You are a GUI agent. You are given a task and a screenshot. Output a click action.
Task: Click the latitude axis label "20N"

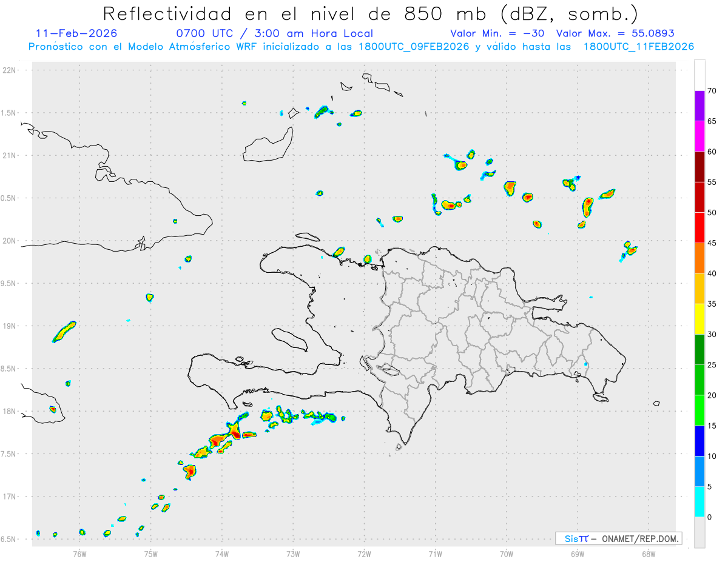[10, 241]
